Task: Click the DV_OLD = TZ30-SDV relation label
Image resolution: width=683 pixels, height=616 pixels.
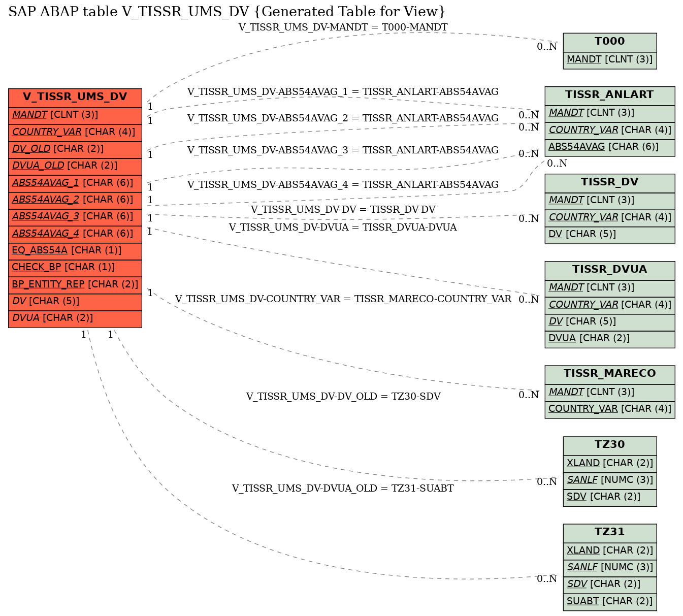Action: coord(343,397)
